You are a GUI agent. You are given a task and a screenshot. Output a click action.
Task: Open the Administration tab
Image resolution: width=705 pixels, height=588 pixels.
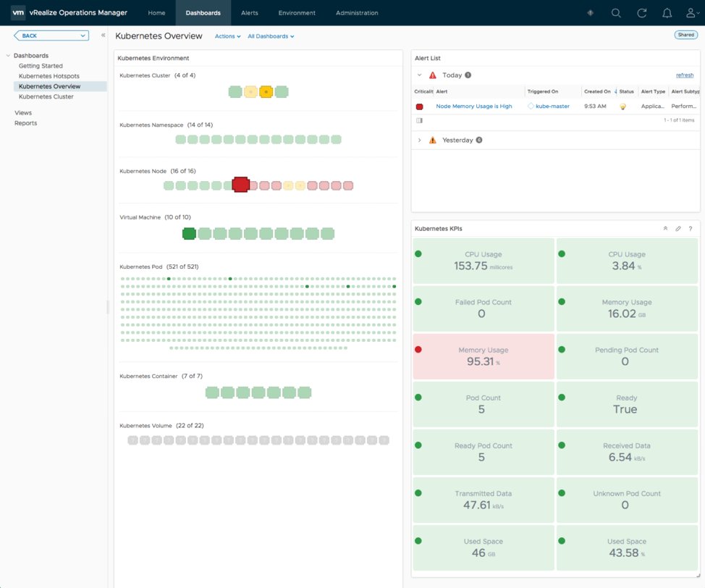click(357, 12)
